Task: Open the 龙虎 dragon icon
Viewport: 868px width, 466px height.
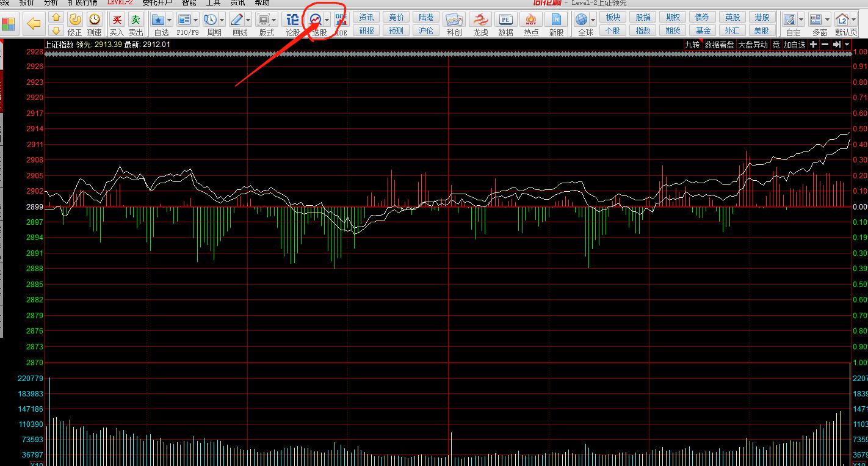Action: pyautogui.click(x=480, y=20)
